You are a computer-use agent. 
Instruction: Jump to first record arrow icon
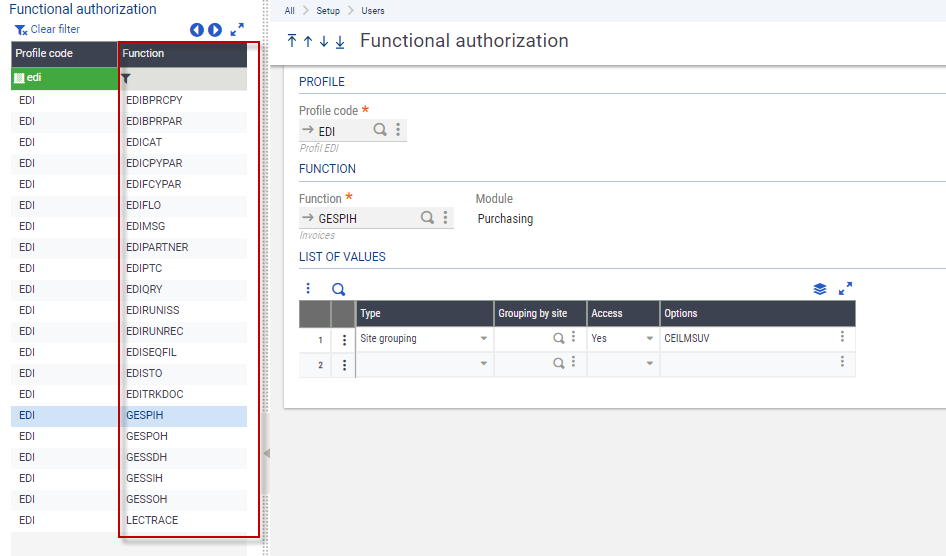(x=292, y=41)
